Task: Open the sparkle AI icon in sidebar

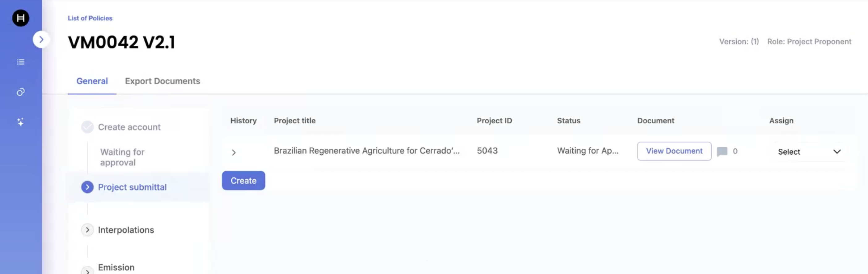Action: coord(21,122)
